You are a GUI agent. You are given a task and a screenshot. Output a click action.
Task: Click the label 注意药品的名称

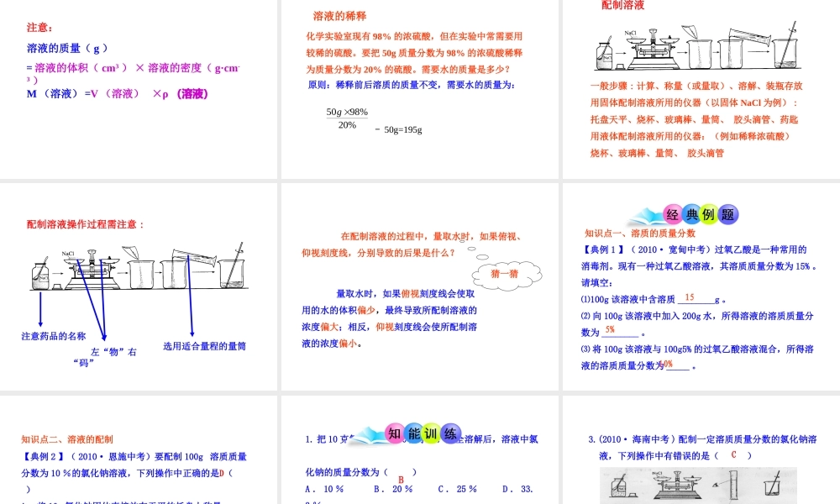click(x=54, y=336)
